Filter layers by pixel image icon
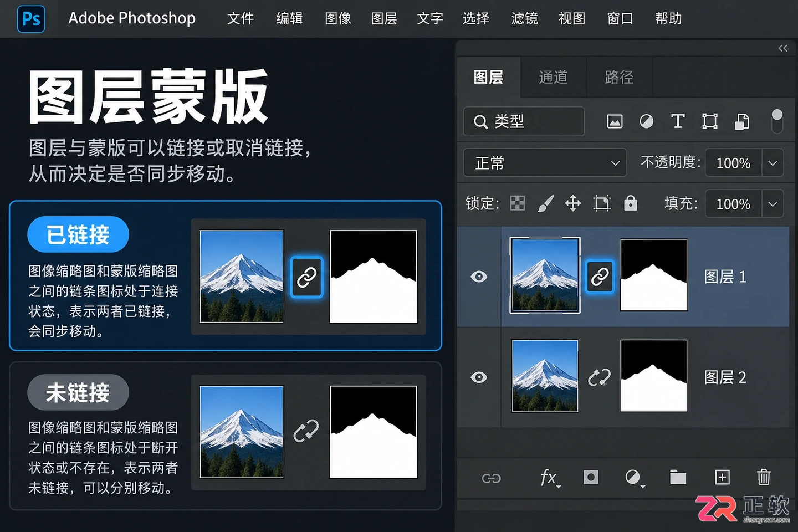 point(615,121)
